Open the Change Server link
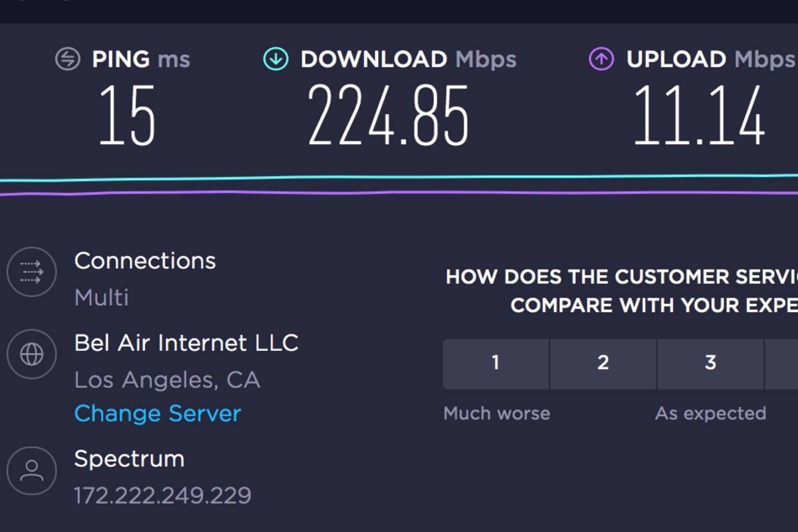Viewport: 798px width, 532px height. click(x=157, y=413)
